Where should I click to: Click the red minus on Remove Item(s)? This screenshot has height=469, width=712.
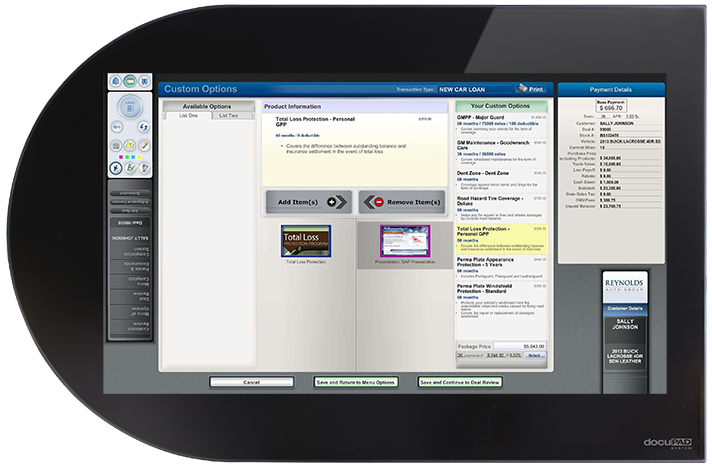click(x=379, y=202)
